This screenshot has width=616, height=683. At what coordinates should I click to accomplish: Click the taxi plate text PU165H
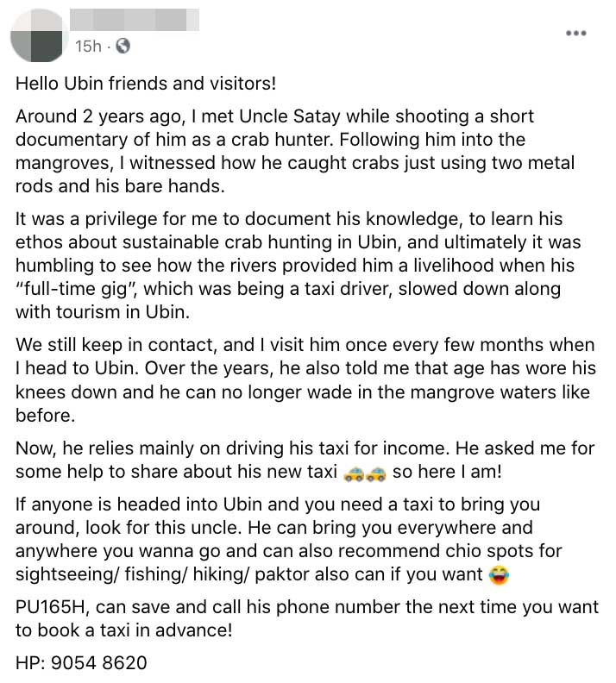51,607
